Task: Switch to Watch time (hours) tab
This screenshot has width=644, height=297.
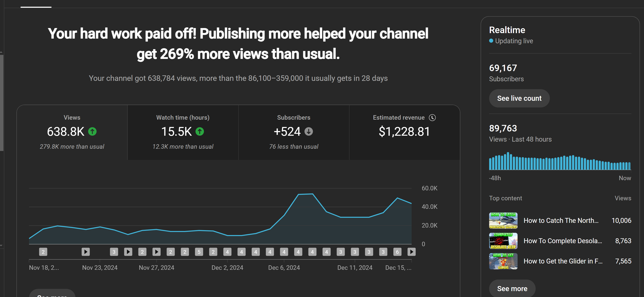Action: click(183, 132)
